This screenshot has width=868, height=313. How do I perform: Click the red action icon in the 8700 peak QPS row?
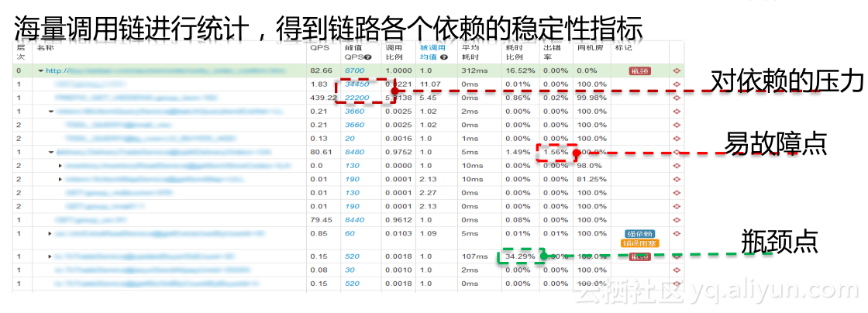[x=677, y=71]
